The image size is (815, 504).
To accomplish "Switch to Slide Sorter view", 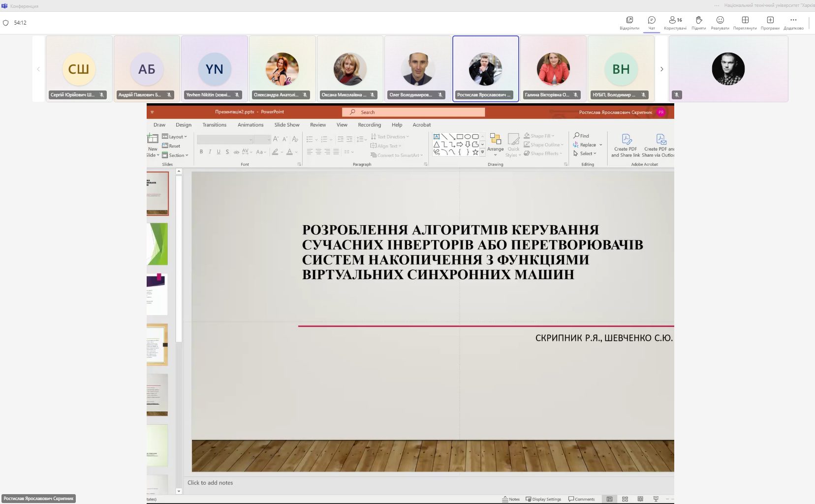I will pos(625,499).
